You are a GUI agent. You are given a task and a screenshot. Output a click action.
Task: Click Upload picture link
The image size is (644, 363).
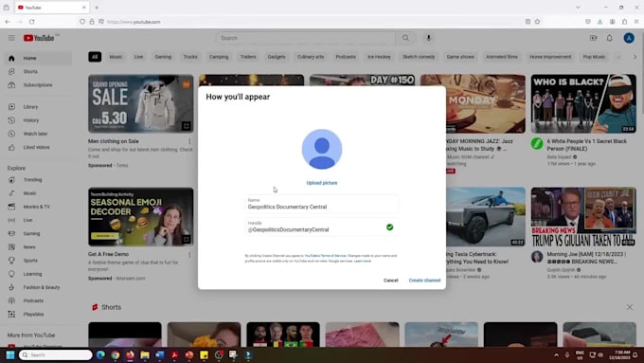(x=322, y=183)
